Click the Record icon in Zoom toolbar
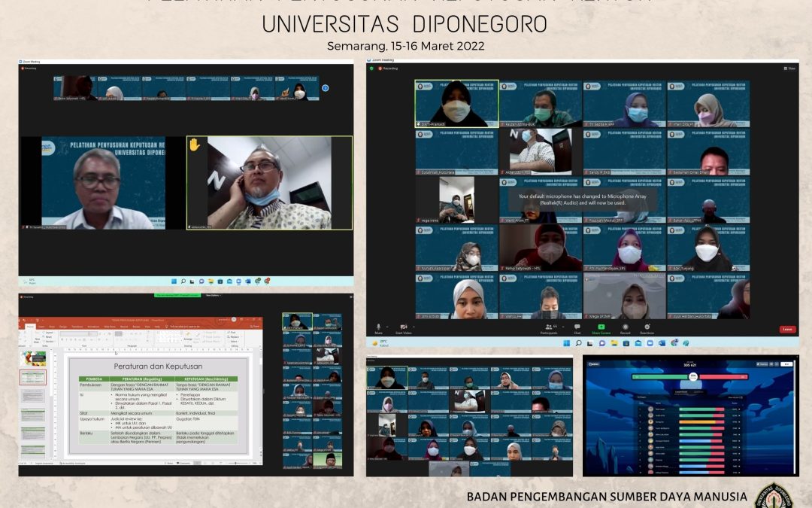 (x=625, y=327)
